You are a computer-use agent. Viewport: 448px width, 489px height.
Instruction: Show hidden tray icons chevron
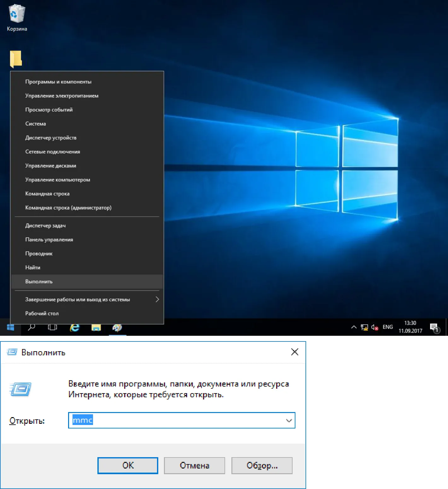pyautogui.click(x=354, y=327)
